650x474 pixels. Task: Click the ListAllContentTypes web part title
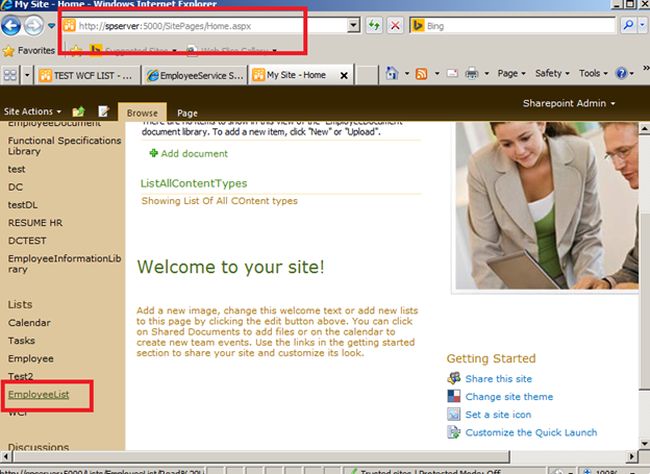click(194, 183)
